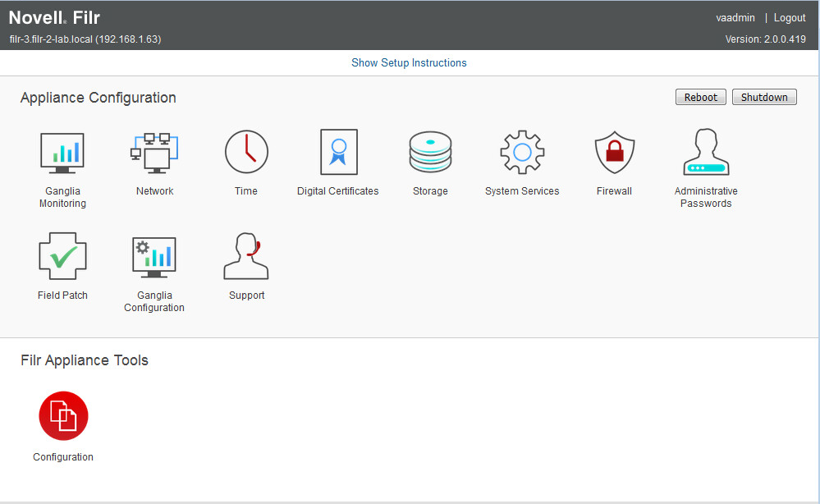Click the Appliance Configuration heading

pos(98,98)
